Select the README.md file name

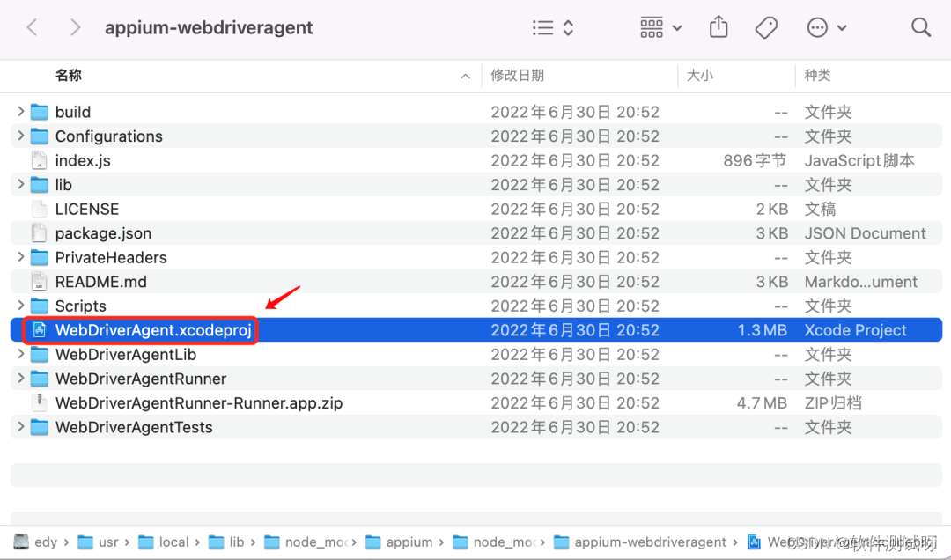[x=100, y=282]
